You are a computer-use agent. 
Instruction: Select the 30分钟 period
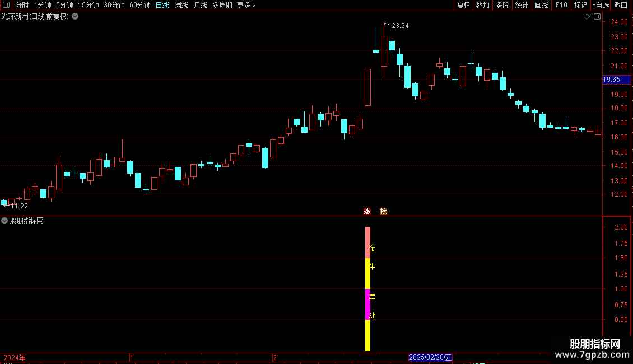pyautogui.click(x=114, y=5)
